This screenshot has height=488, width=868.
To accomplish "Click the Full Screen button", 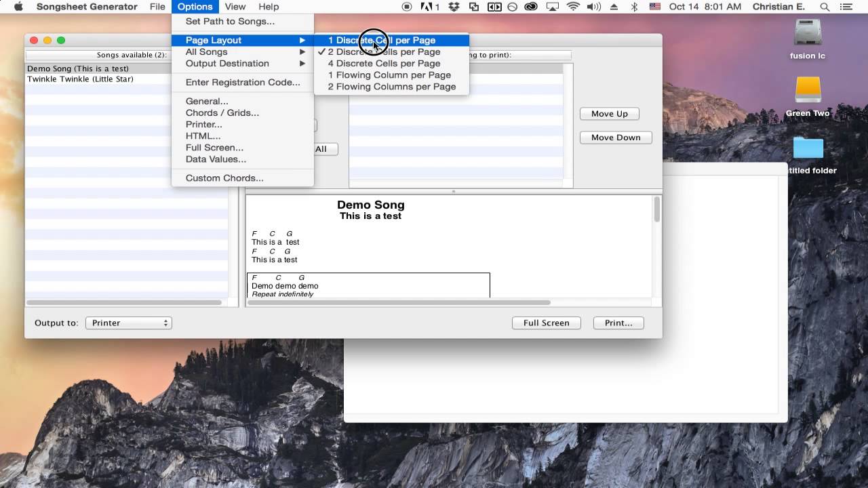I will point(546,323).
